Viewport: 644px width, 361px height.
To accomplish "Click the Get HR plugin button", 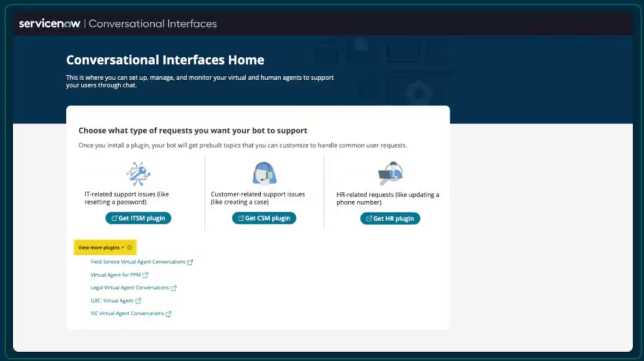I will click(x=390, y=218).
